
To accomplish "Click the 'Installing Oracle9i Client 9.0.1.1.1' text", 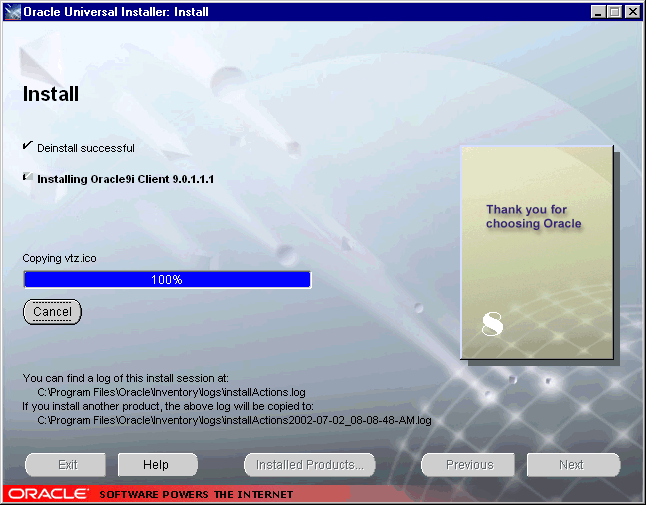I will [126, 179].
